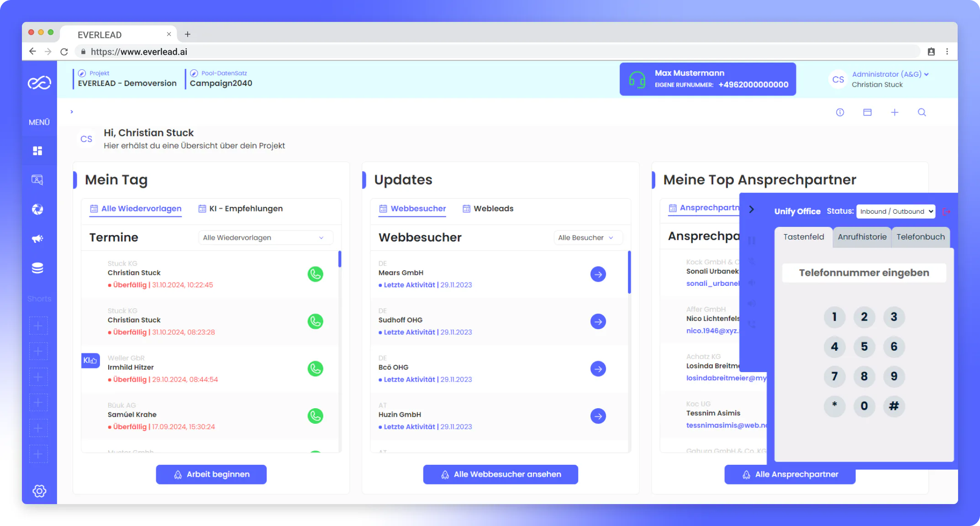Click the search magnifier in top toolbar
This screenshot has height=526, width=980.
pyautogui.click(x=922, y=112)
